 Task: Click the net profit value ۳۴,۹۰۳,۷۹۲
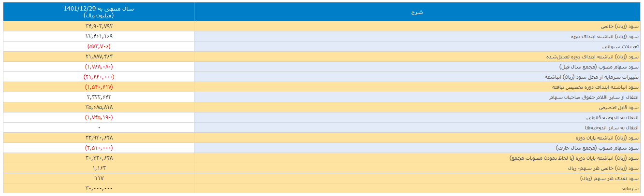99,26
